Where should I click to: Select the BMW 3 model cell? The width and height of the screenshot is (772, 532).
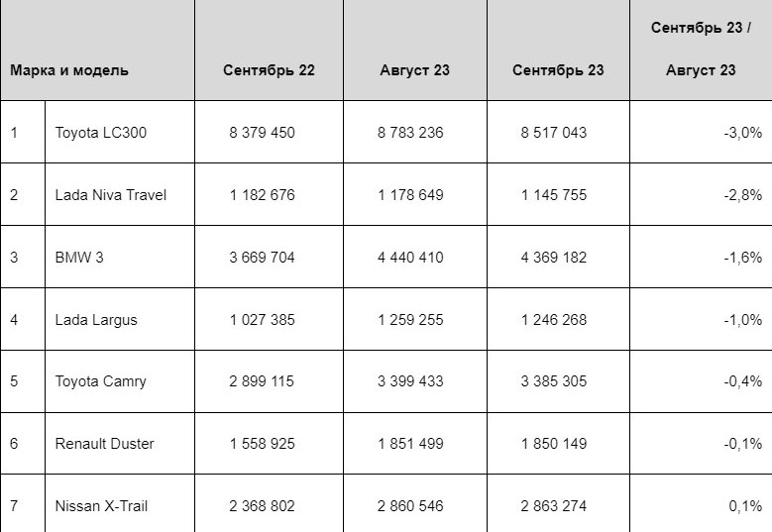pos(79,258)
